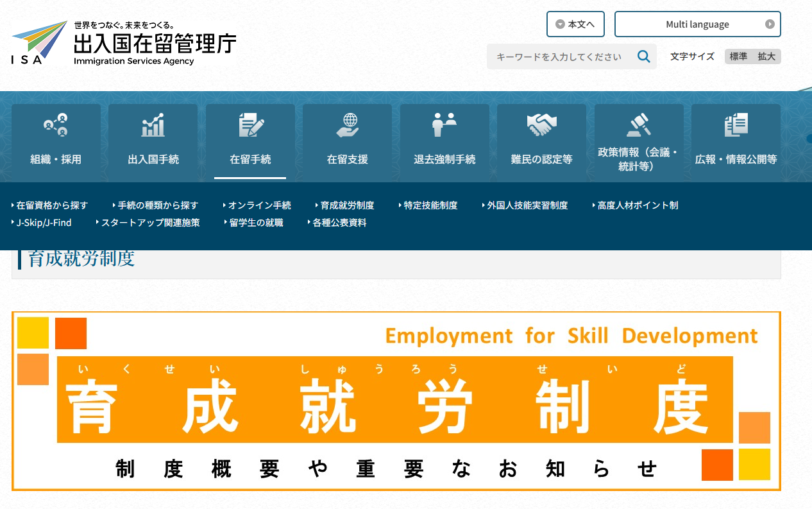Click the 育成就労制度 orange banner image
Image resolution: width=812 pixels, height=509 pixels.
point(396,401)
